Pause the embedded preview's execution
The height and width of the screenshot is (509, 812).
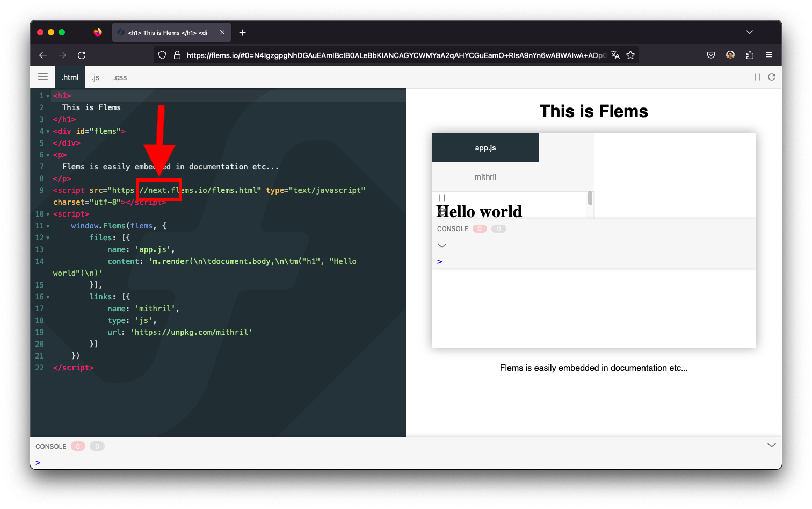(441, 197)
